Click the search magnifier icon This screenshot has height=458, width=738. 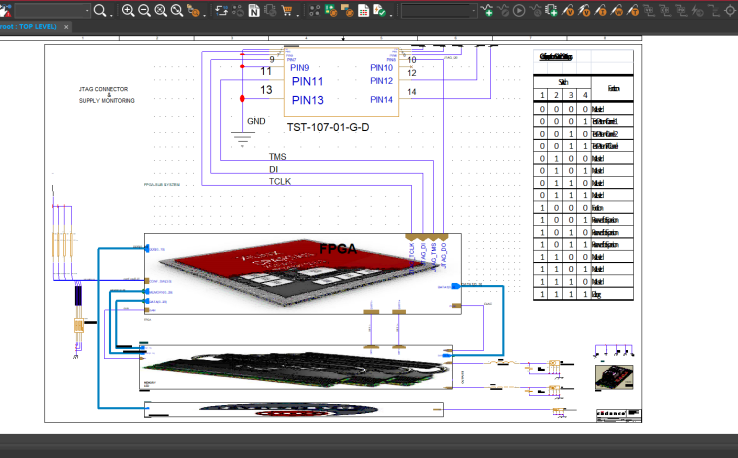point(100,10)
